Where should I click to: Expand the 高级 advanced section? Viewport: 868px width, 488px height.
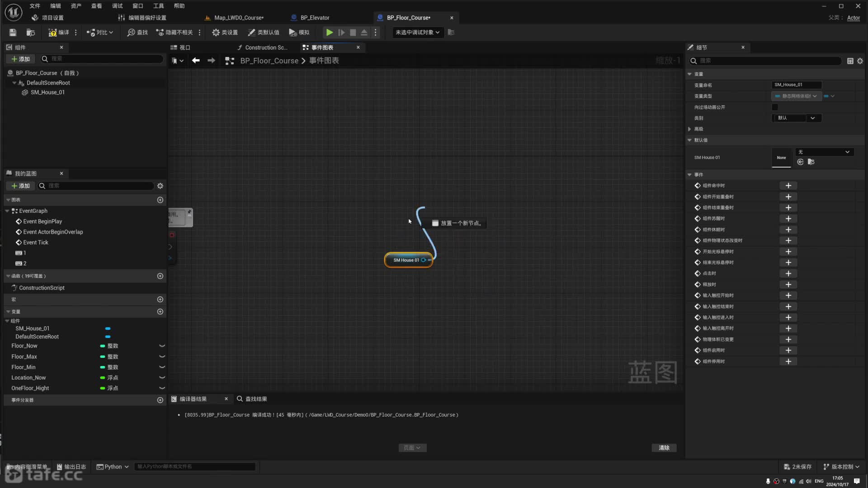pyautogui.click(x=689, y=129)
